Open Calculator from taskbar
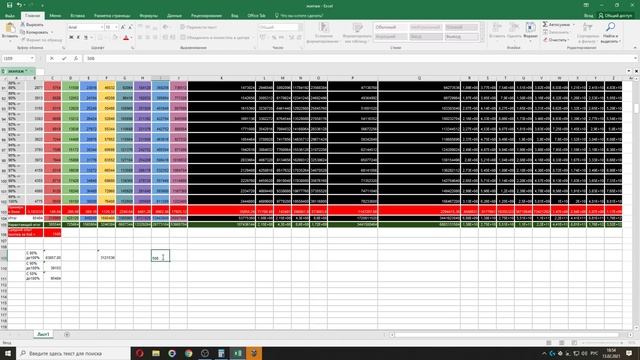The width and height of the screenshot is (640, 360). [221, 353]
